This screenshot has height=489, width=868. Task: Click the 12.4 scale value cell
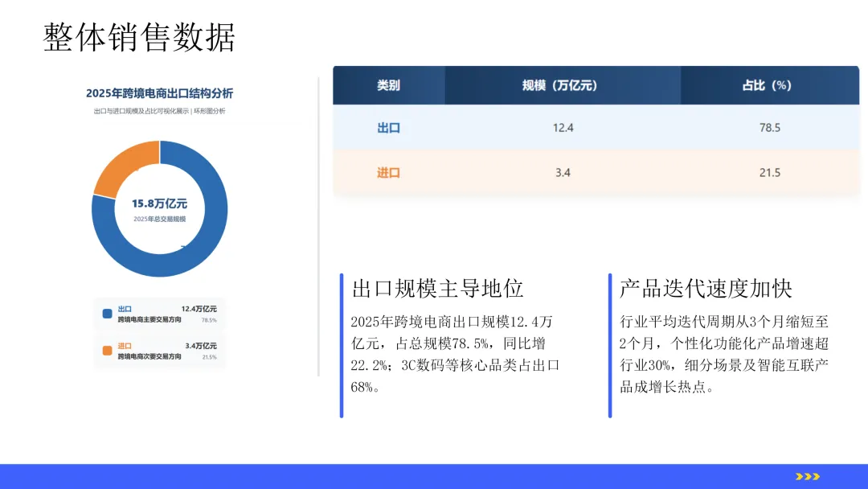click(563, 128)
